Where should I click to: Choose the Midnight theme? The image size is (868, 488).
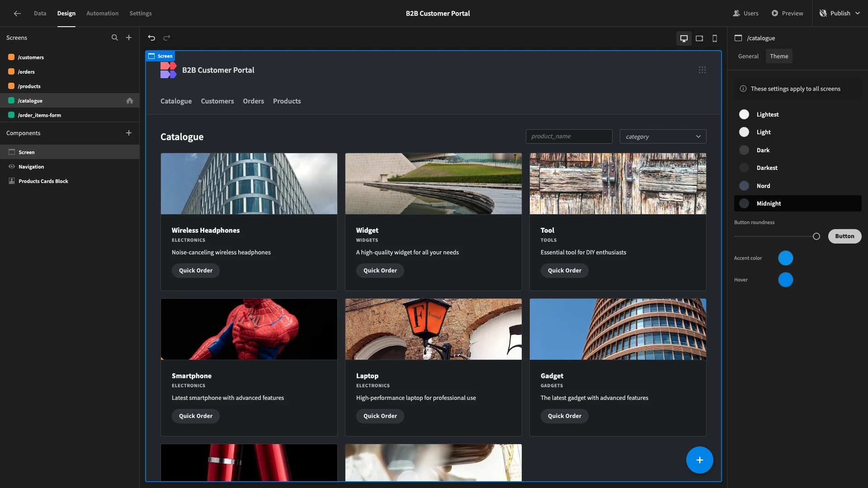pos(797,203)
